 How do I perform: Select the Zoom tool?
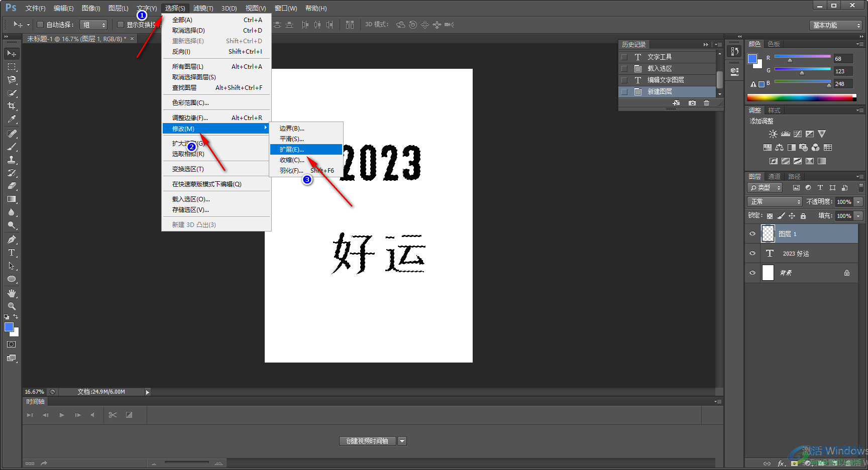(x=12, y=306)
